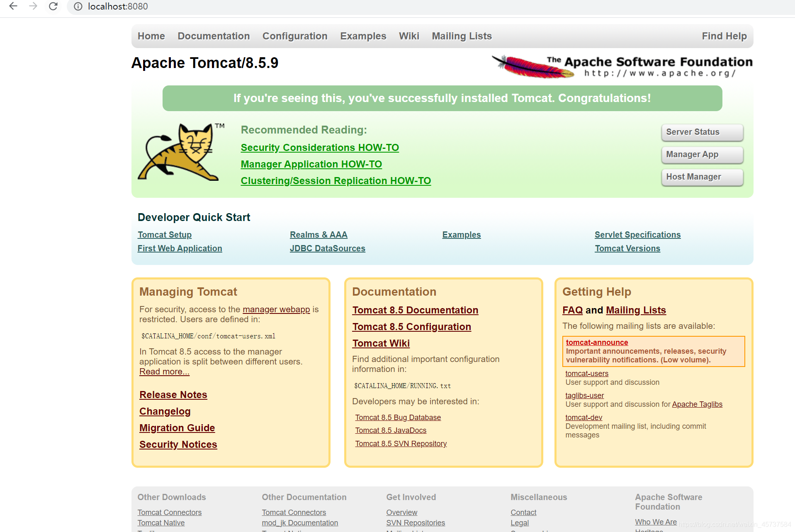
Task: Open Wiki in the top nav
Action: point(409,36)
